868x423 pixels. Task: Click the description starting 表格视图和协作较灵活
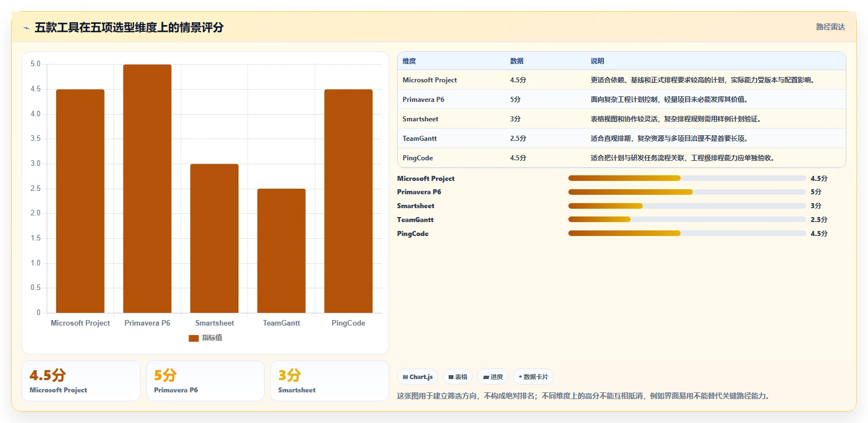676,119
